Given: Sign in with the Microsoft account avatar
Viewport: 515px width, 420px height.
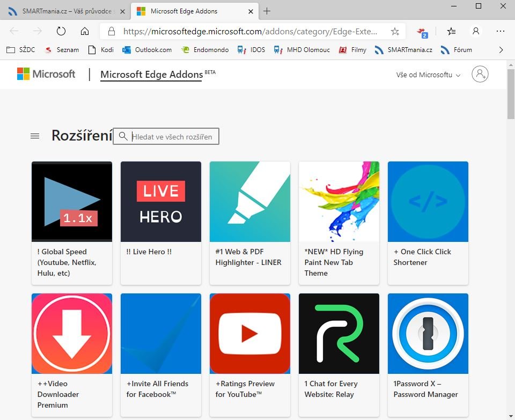Looking at the screenshot, I should (480, 74).
